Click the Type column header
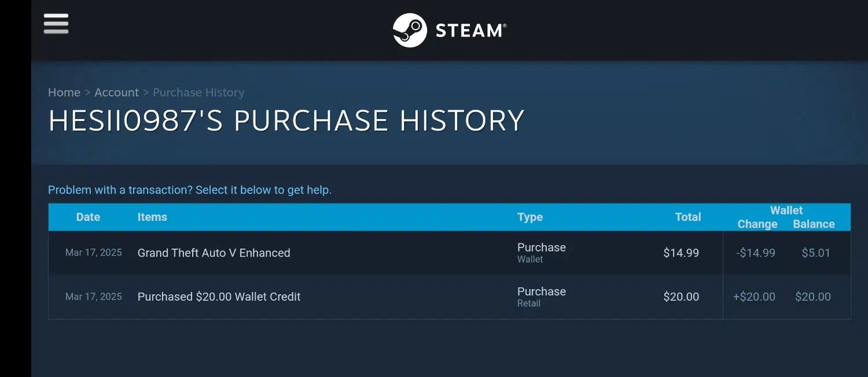Viewport: 868px width, 377px height. point(530,217)
